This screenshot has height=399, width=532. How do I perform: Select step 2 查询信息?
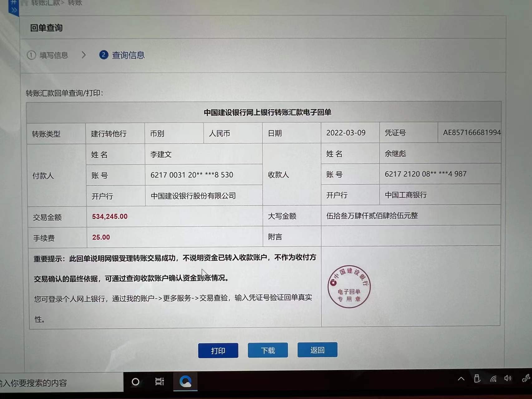coord(122,55)
